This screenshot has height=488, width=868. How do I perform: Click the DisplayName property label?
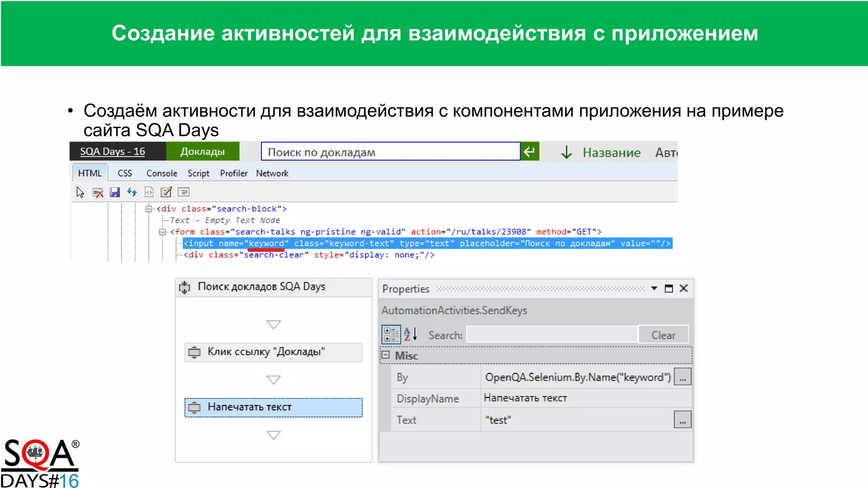point(428,399)
